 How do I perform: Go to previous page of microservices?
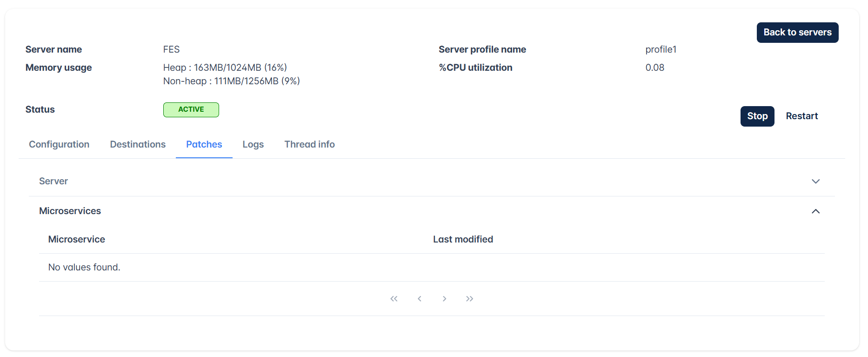pos(420,299)
